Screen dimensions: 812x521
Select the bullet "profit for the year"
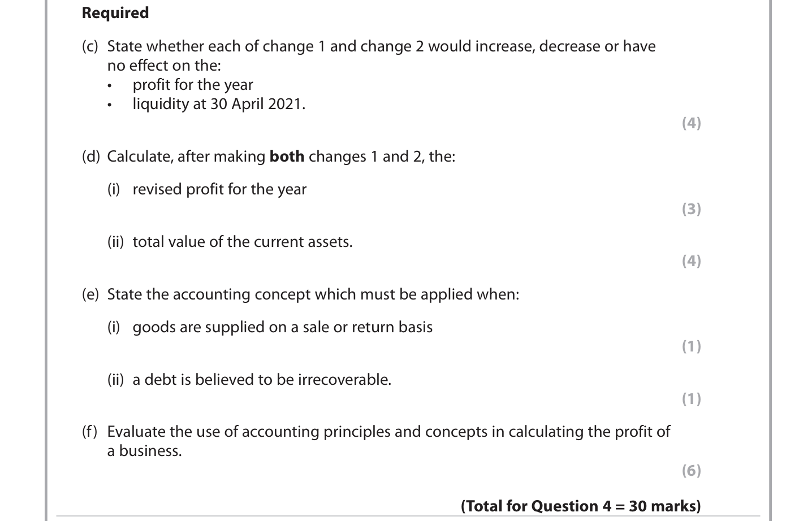[x=193, y=85]
